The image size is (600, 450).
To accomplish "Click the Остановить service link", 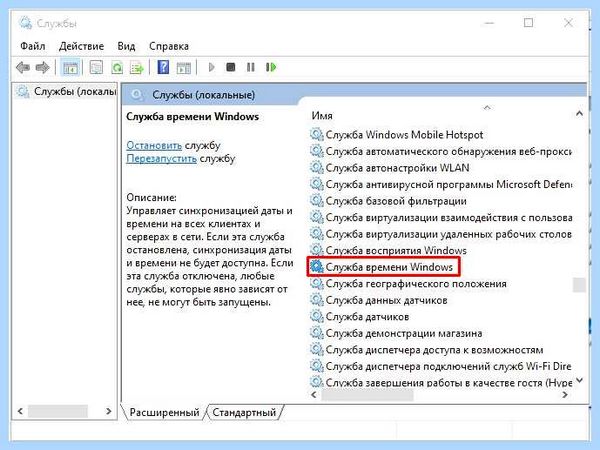I will (x=154, y=145).
